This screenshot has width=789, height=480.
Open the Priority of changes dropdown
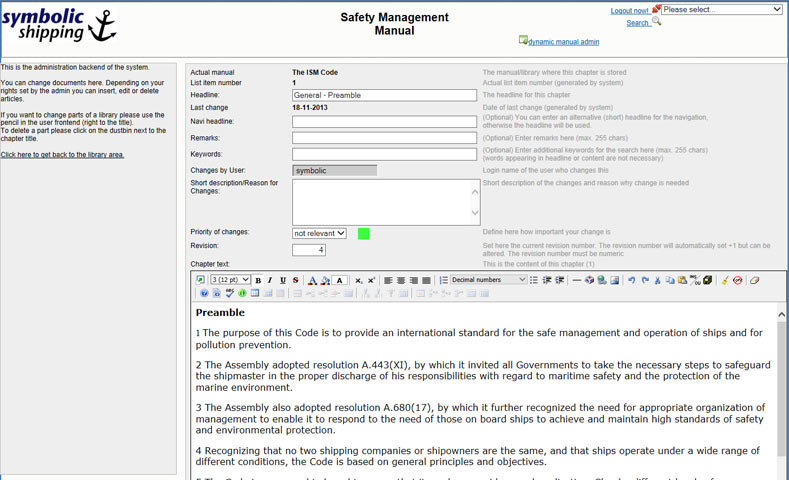(x=319, y=233)
